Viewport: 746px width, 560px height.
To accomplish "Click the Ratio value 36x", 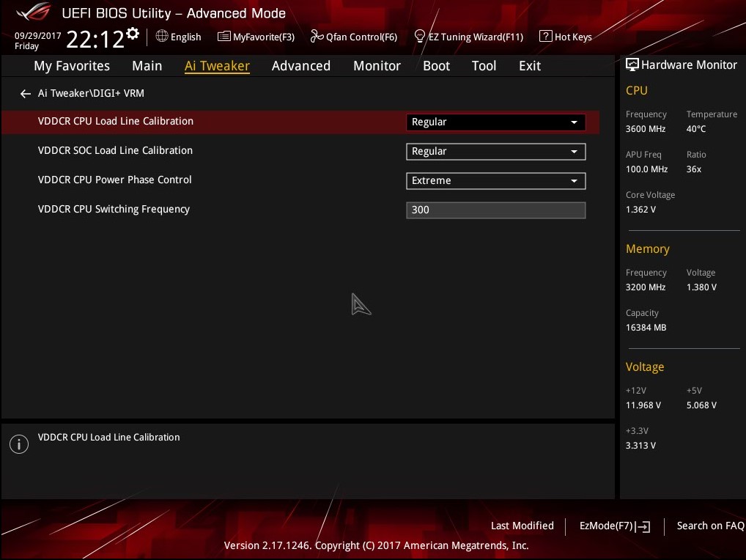I will [x=694, y=169].
